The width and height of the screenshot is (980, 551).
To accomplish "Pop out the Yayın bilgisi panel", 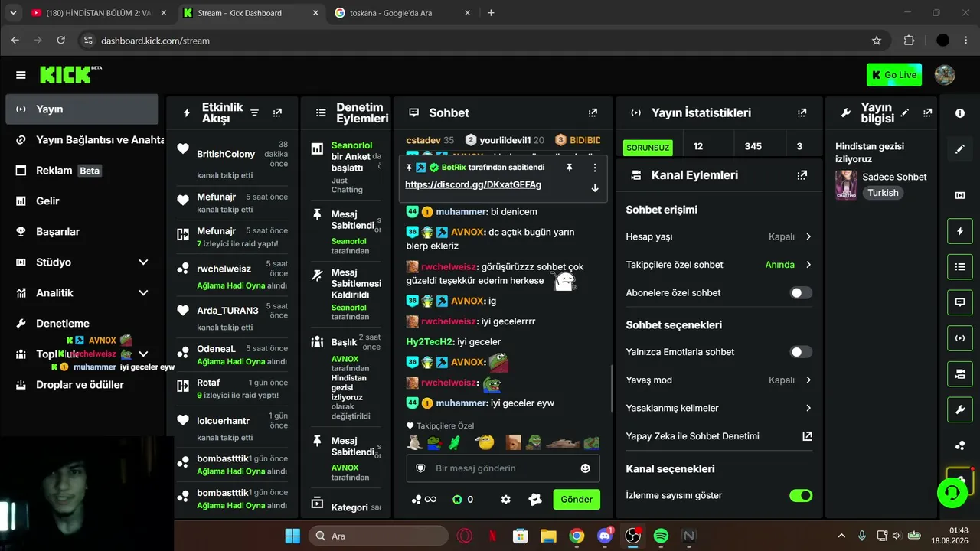I will tap(928, 112).
